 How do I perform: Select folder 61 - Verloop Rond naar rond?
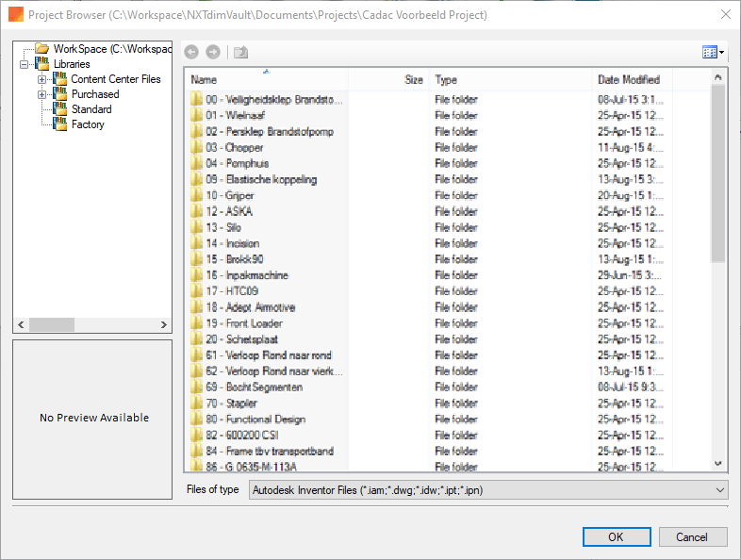(x=261, y=355)
